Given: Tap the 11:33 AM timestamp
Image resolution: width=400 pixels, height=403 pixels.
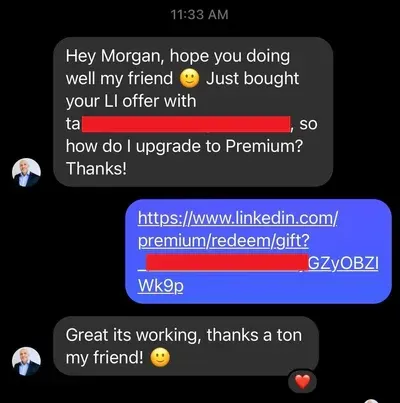Looking at the screenshot, I should pos(200,15).
